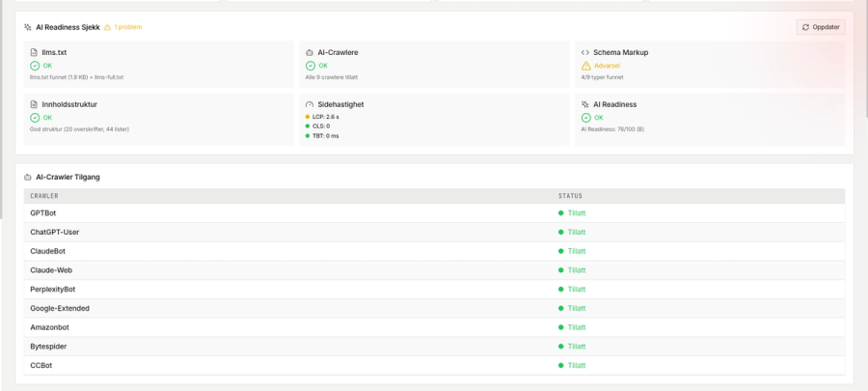Click the 'LCP: 2.6 s' metric
868x391 pixels.
tap(326, 117)
